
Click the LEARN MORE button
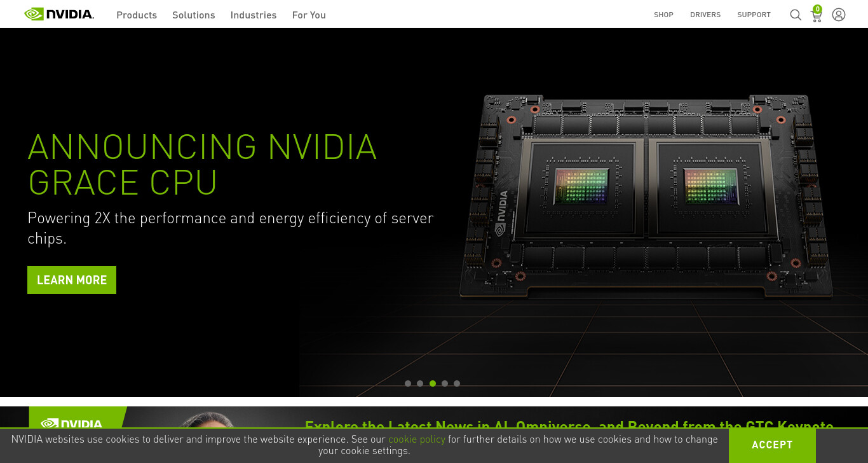point(72,280)
